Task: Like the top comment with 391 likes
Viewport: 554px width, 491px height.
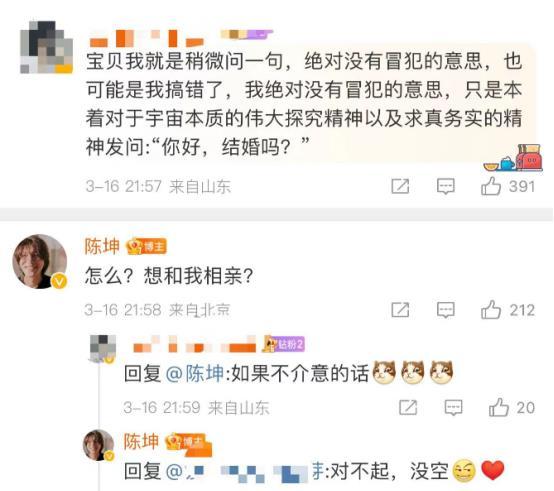Action: pyautogui.click(x=507, y=186)
